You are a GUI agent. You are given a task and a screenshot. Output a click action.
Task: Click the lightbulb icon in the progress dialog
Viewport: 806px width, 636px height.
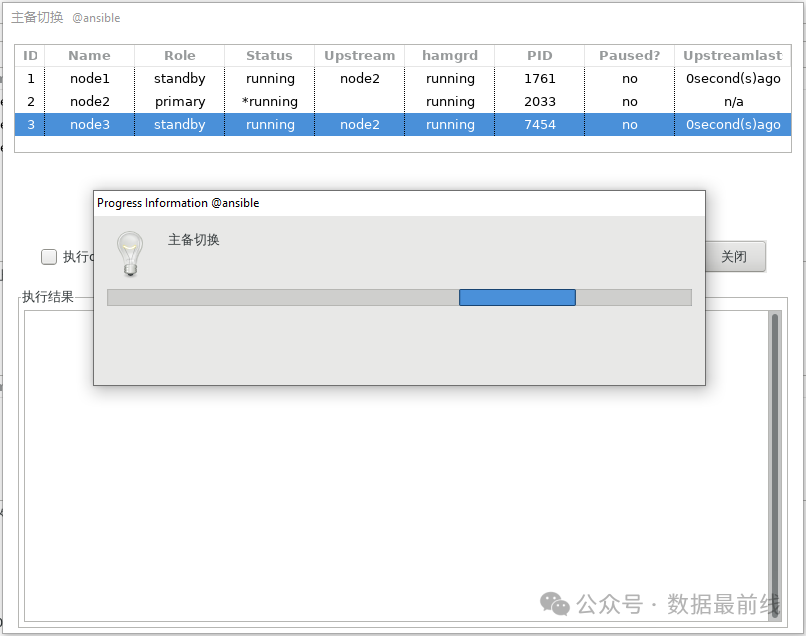pyautogui.click(x=130, y=253)
